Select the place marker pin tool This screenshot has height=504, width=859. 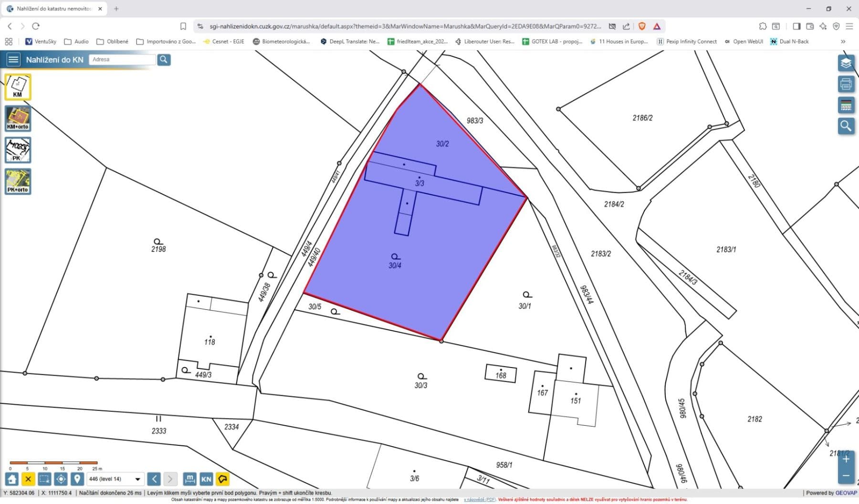click(77, 479)
